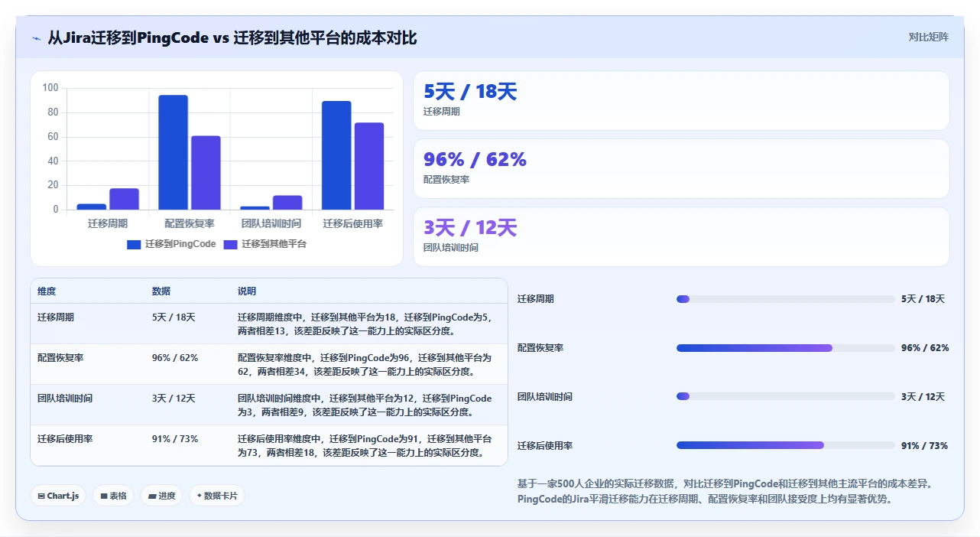
Task: Click the 数据卡片 tag button
Action: click(217, 496)
